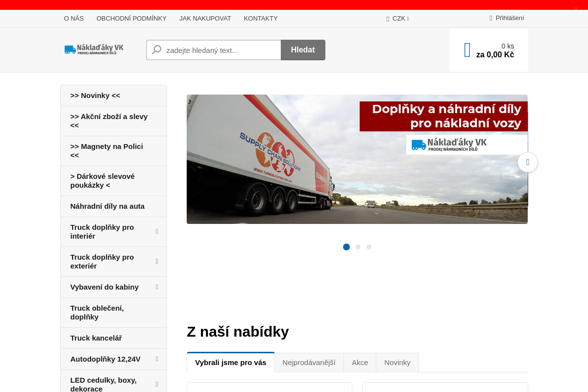Open the JAK NAKUPOVAT menu item
588x392 pixels.
[x=205, y=18]
